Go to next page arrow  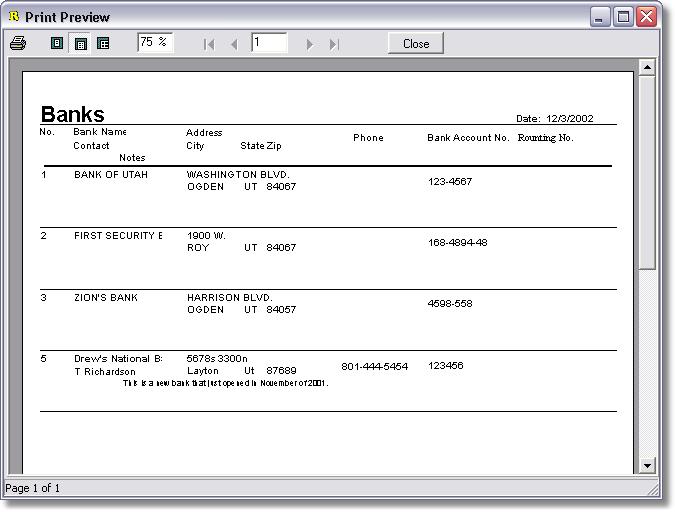point(309,44)
